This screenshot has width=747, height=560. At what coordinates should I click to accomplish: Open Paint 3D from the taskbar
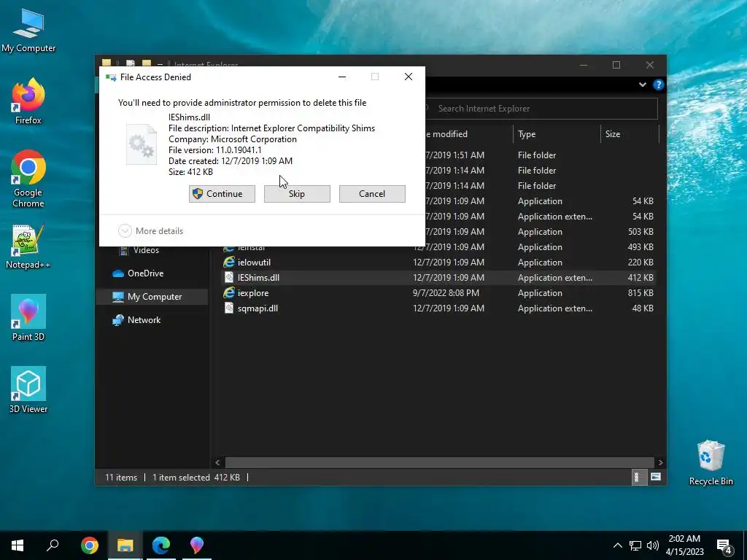click(197, 545)
